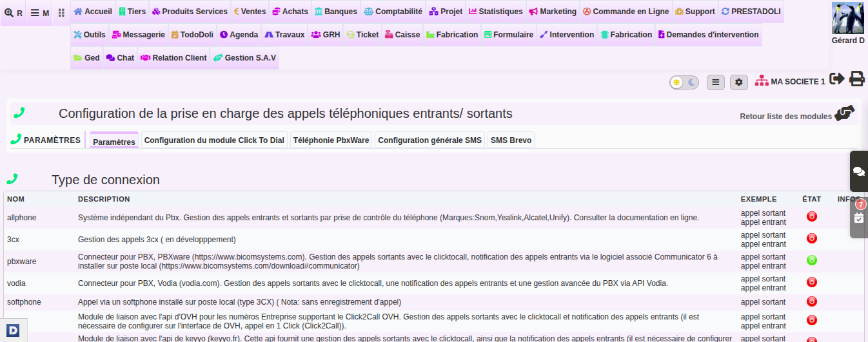Click the logout arrow icon
The height and width of the screenshot is (342, 868).
point(837,79)
